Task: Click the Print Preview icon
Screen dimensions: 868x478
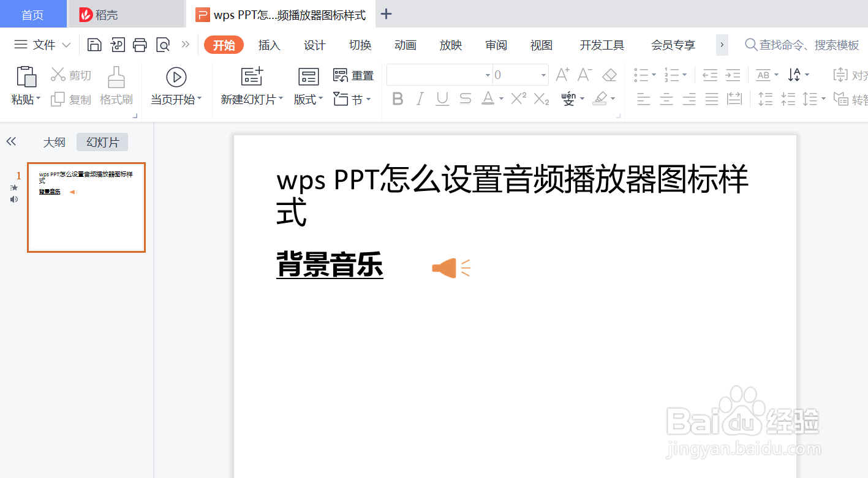Action: (163, 45)
